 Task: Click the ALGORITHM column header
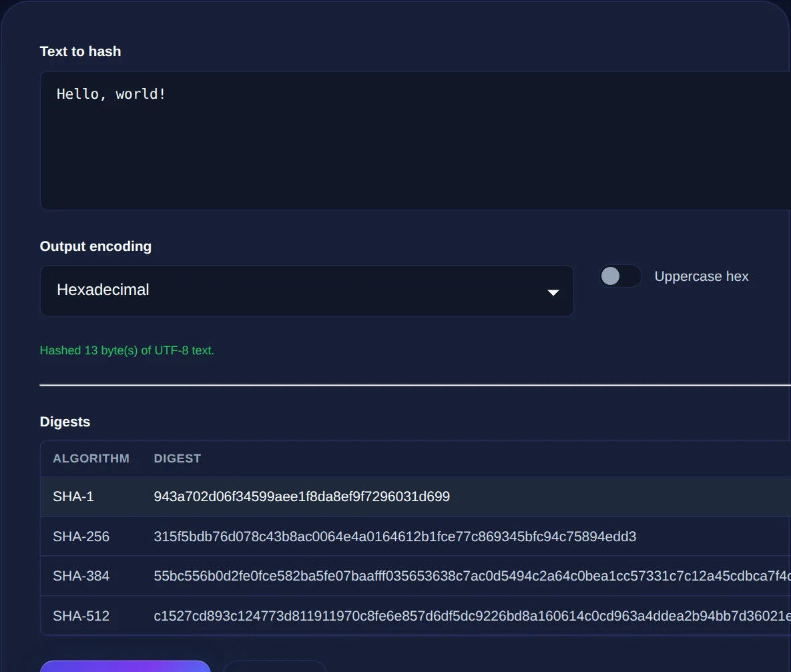pyautogui.click(x=91, y=458)
